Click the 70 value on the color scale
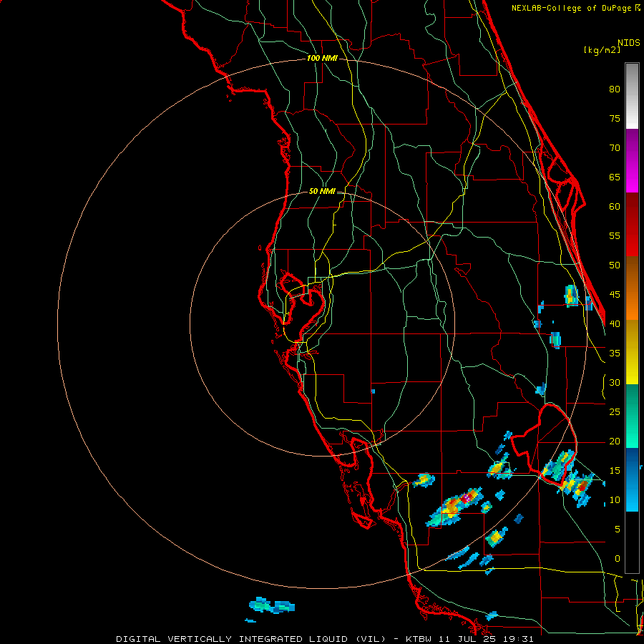The image size is (644, 644). tap(615, 148)
